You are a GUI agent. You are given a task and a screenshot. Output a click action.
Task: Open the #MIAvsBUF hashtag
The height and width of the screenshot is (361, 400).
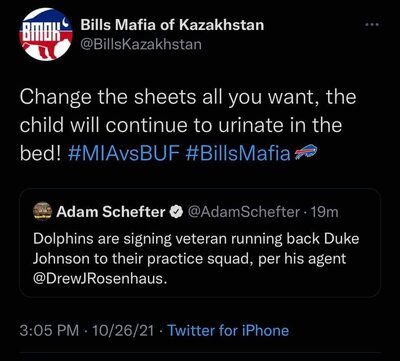click(124, 153)
